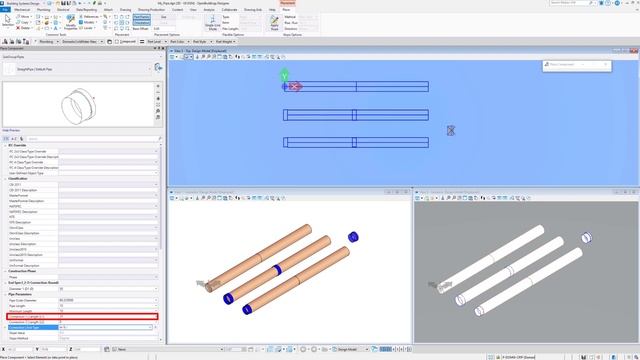Collapse the Construction Phase group
640x360 pixels.
click(5, 271)
